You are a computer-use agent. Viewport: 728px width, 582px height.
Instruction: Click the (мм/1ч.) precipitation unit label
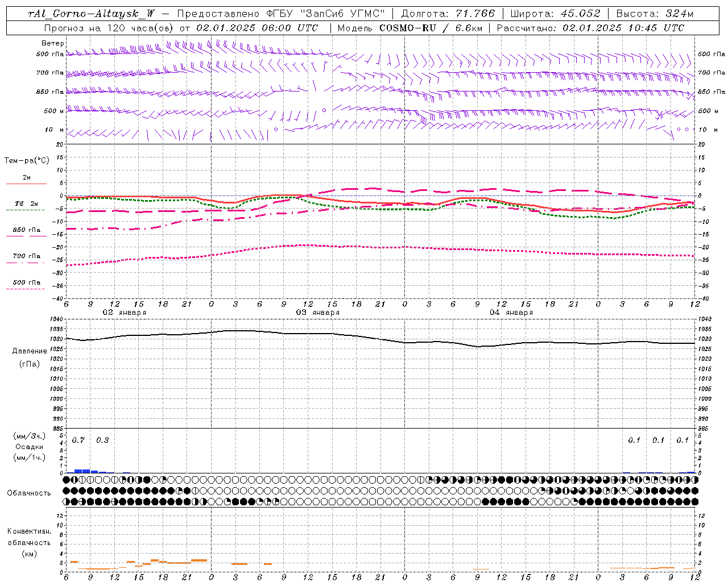pos(30,458)
